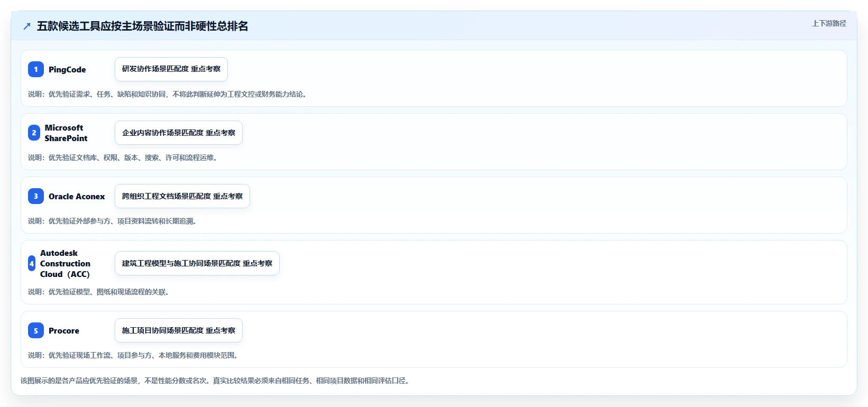Click number badge 4 for Autodesk Construction Cloud
This screenshot has height=407, width=868.
(32, 263)
